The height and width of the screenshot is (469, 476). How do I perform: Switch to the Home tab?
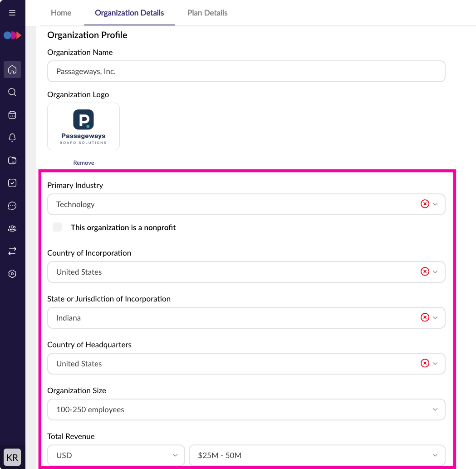point(61,13)
